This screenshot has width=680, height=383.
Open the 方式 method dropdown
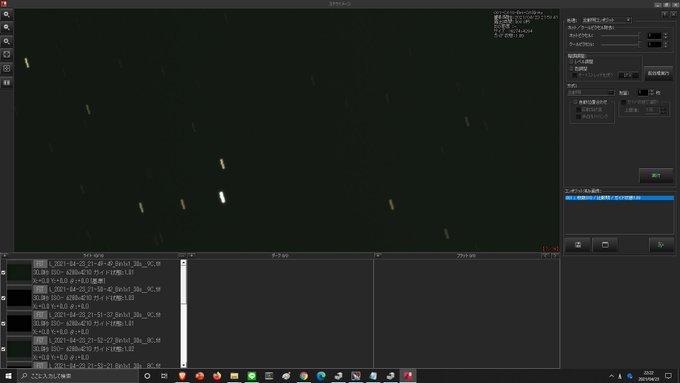[x=591, y=93]
